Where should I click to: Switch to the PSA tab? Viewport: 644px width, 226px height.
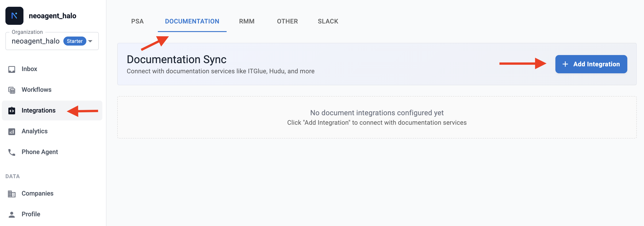pyautogui.click(x=138, y=21)
